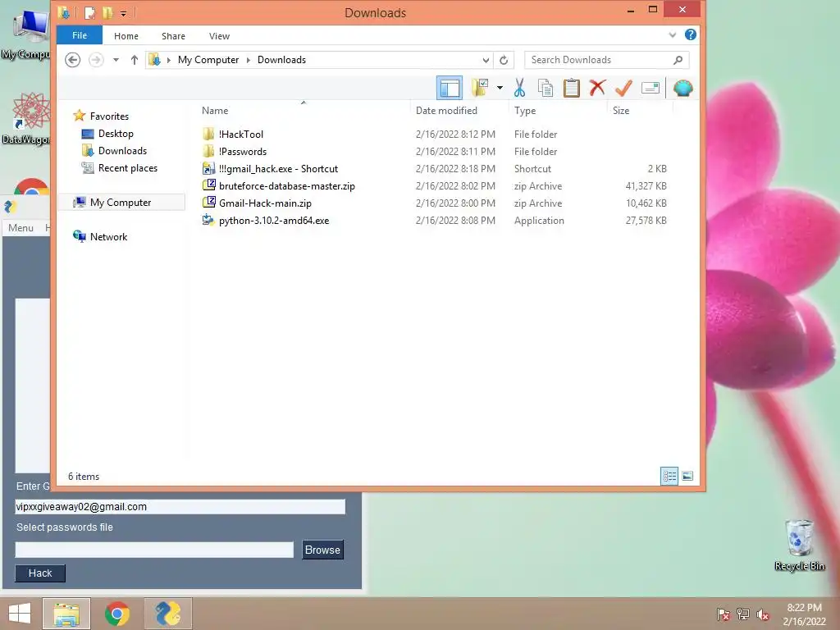Click the Copy toolbar icon
Image resolution: width=840 pixels, height=630 pixels.
[546, 88]
